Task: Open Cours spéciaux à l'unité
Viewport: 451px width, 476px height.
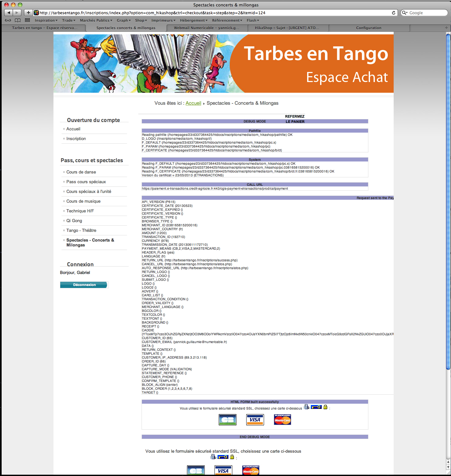Action: pos(89,191)
